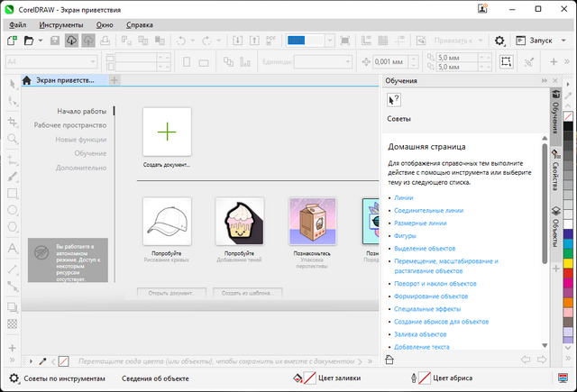Open the cloud download icon
Viewport: 577px width, 392px height.
(71, 41)
